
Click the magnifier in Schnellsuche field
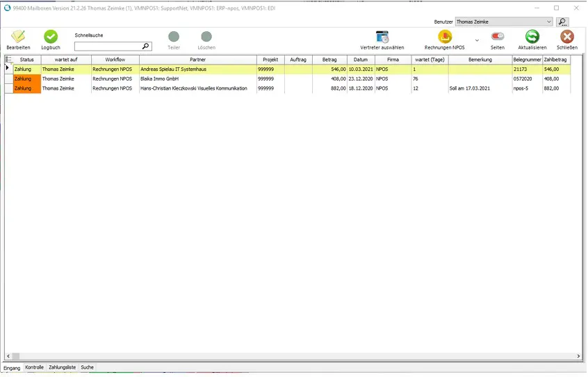tap(145, 47)
